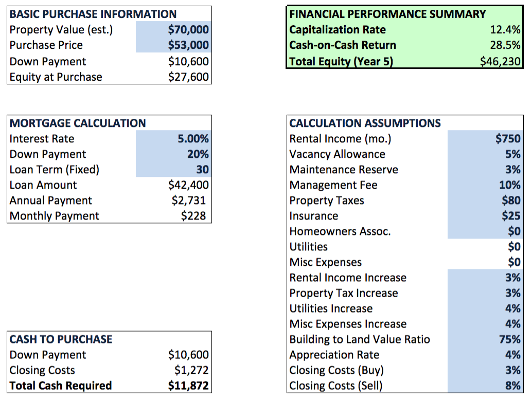Viewport: 532px width, 401px height.
Task: Select the Management Fee 10% cell
Action: (485, 185)
